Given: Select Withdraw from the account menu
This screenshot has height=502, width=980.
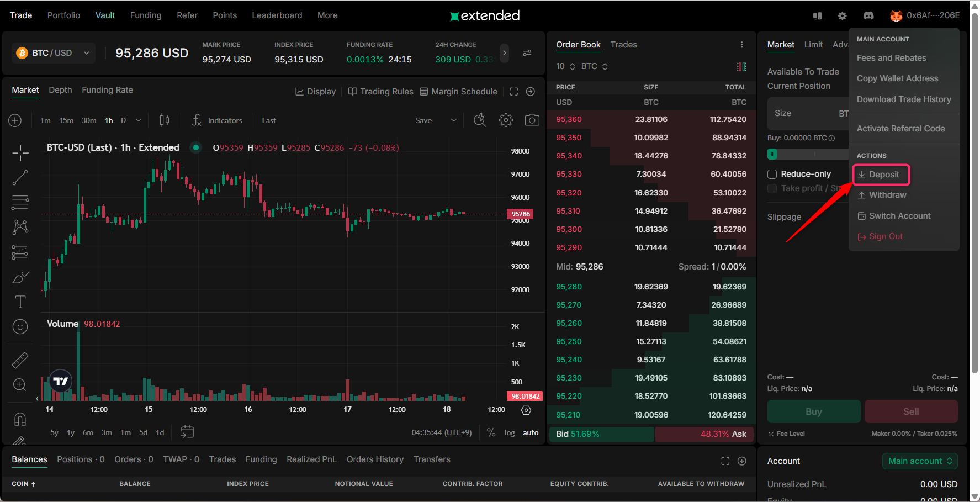Looking at the screenshot, I should [887, 195].
